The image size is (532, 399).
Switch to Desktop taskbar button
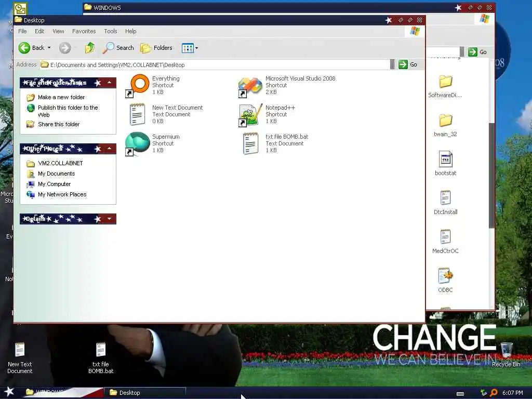146,393
